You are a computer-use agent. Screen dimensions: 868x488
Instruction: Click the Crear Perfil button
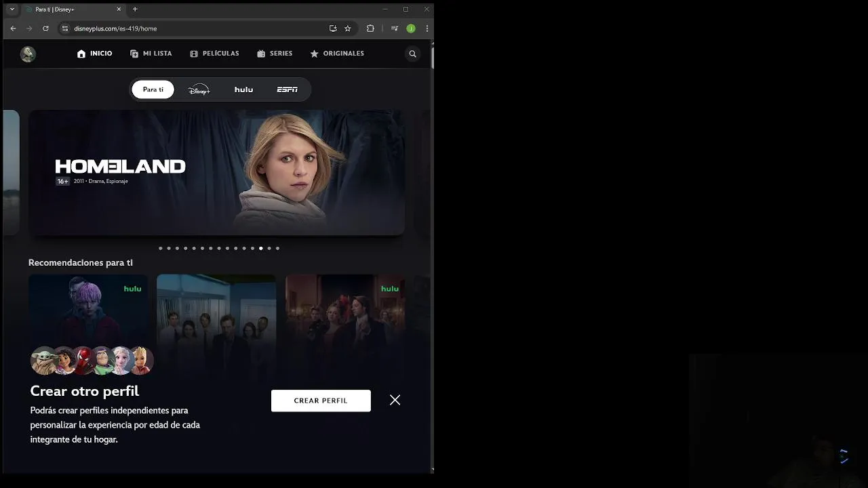click(321, 401)
